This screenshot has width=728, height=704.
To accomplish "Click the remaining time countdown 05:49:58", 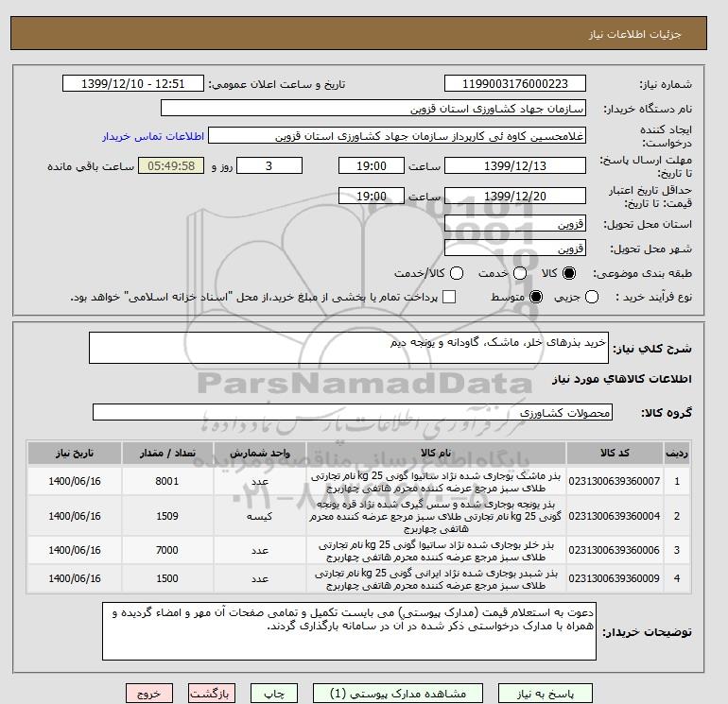I will (x=171, y=165).
